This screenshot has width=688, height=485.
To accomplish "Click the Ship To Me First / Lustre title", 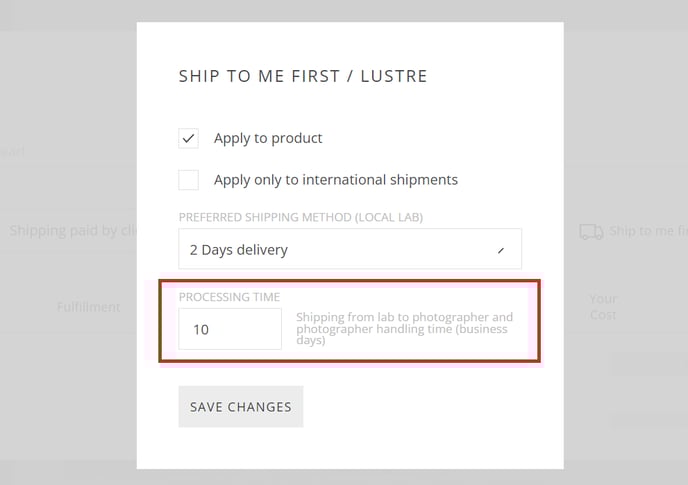I will [x=303, y=76].
